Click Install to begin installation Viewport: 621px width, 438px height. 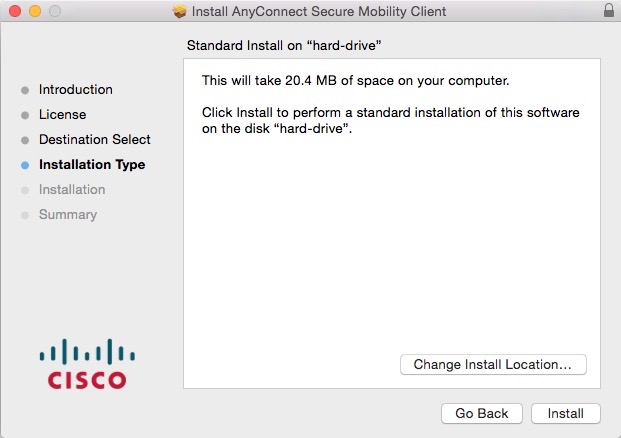point(565,413)
